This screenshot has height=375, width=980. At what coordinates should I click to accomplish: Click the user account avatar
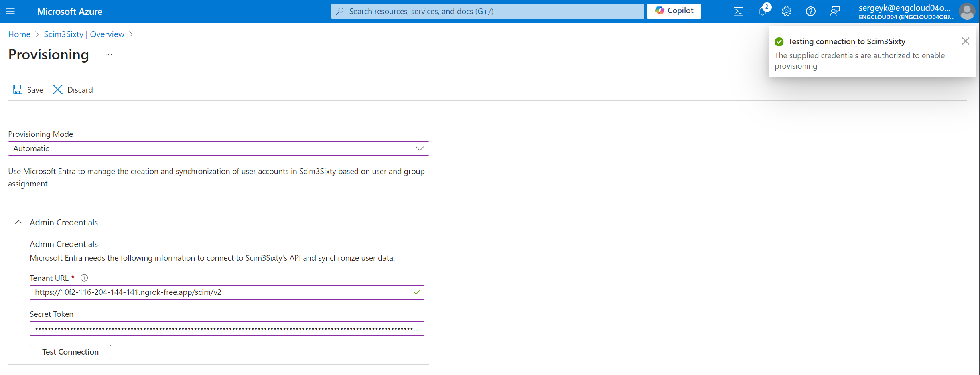click(x=967, y=12)
